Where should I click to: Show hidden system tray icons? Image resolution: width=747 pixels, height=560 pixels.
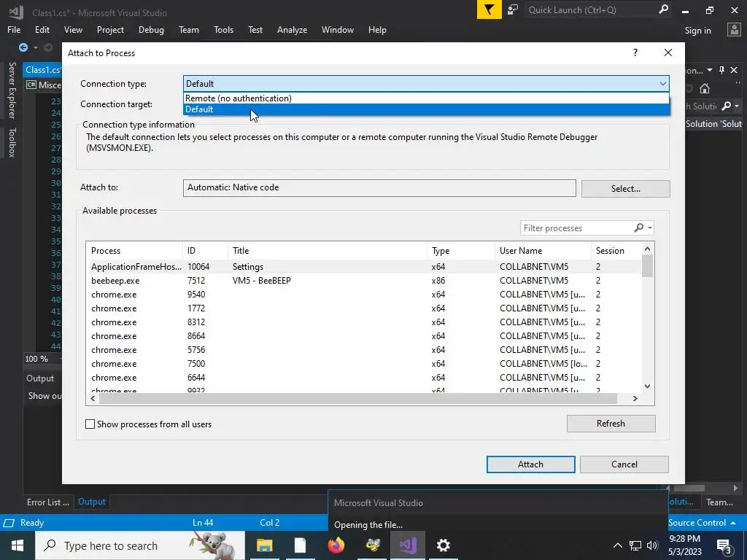coord(617,545)
